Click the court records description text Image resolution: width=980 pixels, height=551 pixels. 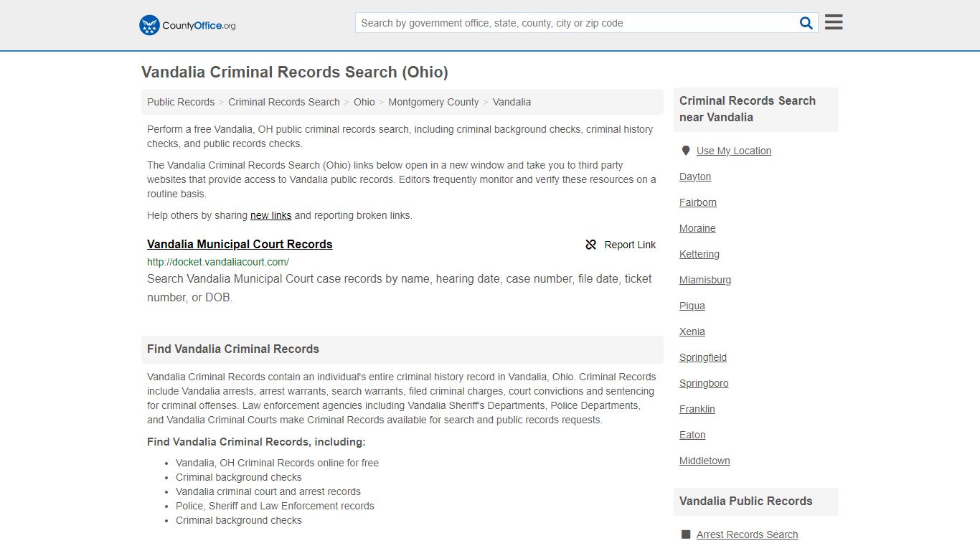(400, 288)
